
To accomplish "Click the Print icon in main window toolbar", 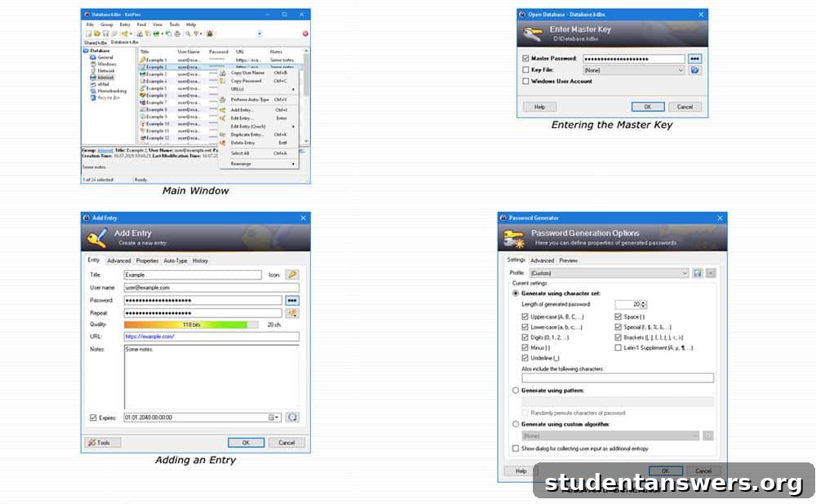I will (177, 33).
